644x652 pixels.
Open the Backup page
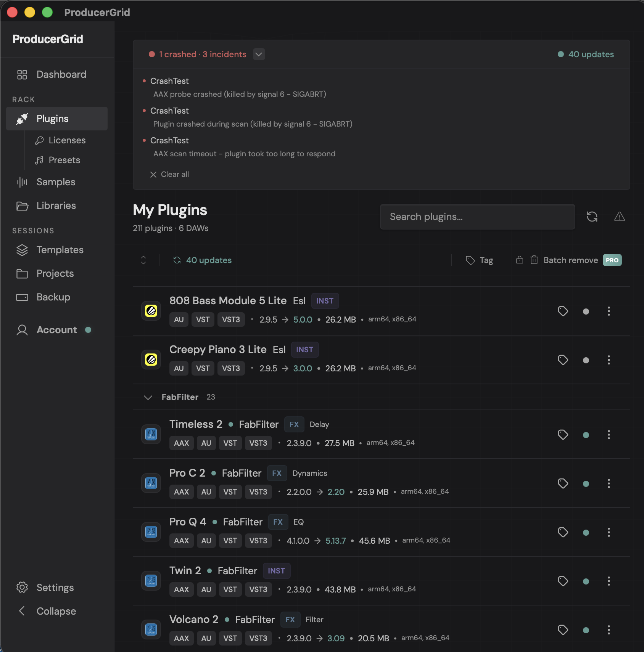coord(57,297)
